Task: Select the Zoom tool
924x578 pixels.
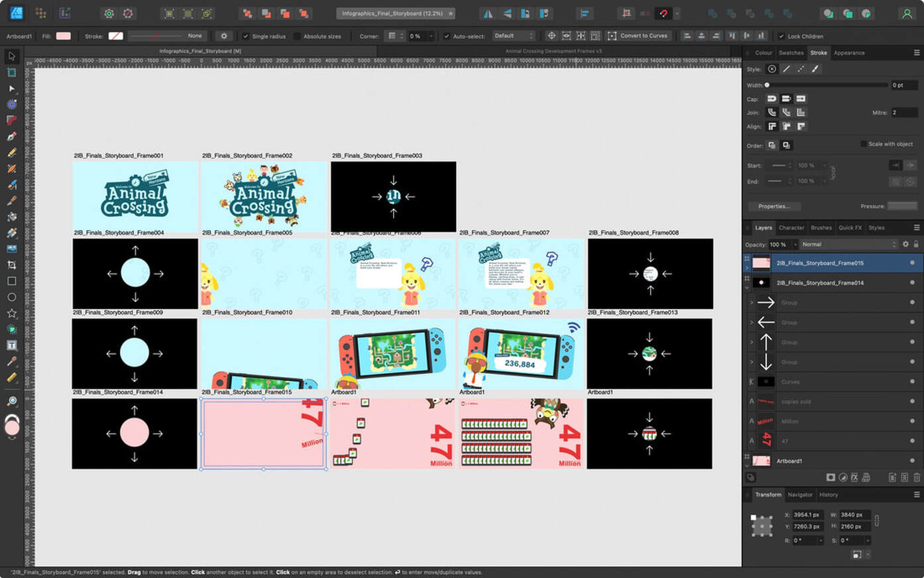Action: [12, 401]
